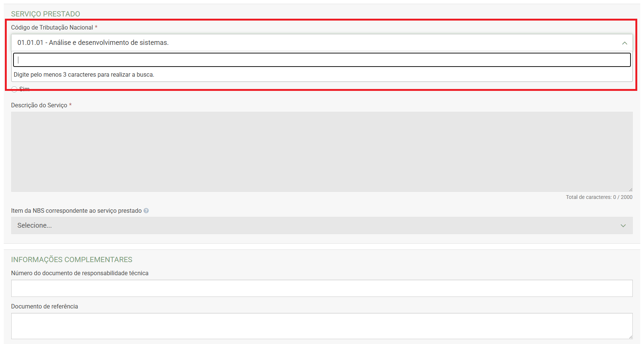Click inside the Descrição do Serviço text area

321,152
